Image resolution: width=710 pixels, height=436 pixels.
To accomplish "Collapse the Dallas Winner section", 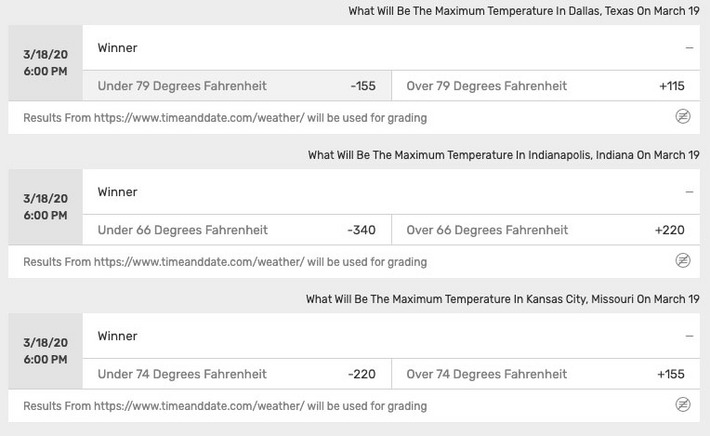I will pyautogui.click(x=689, y=48).
